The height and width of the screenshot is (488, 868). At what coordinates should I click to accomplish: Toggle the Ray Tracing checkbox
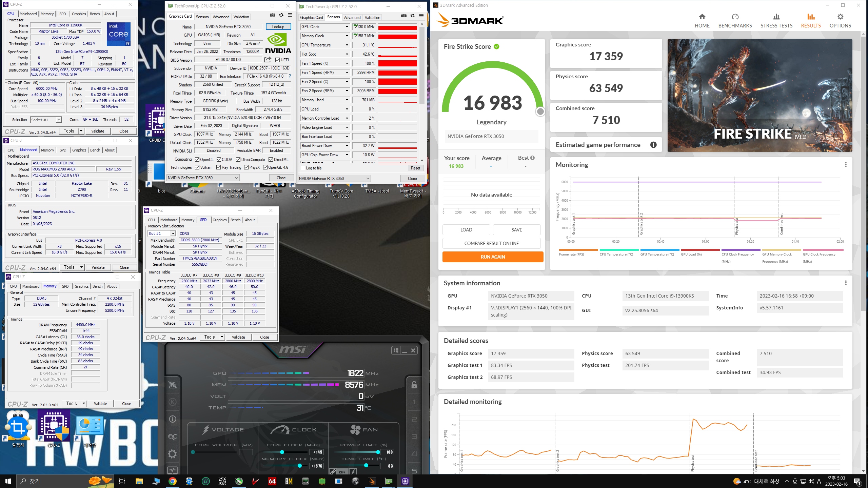click(219, 167)
